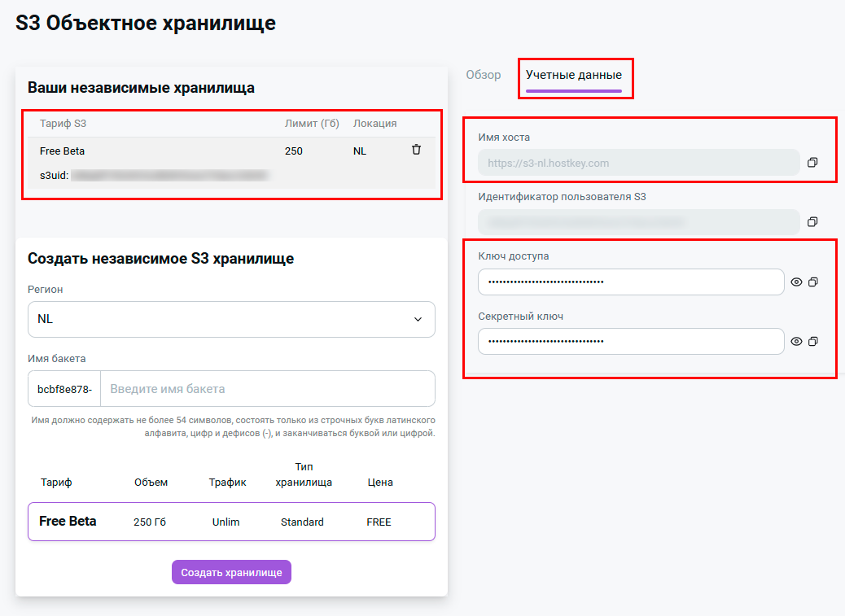Viewport: 845px width, 616px height.
Task: Copy the access key value
Action: click(x=812, y=282)
